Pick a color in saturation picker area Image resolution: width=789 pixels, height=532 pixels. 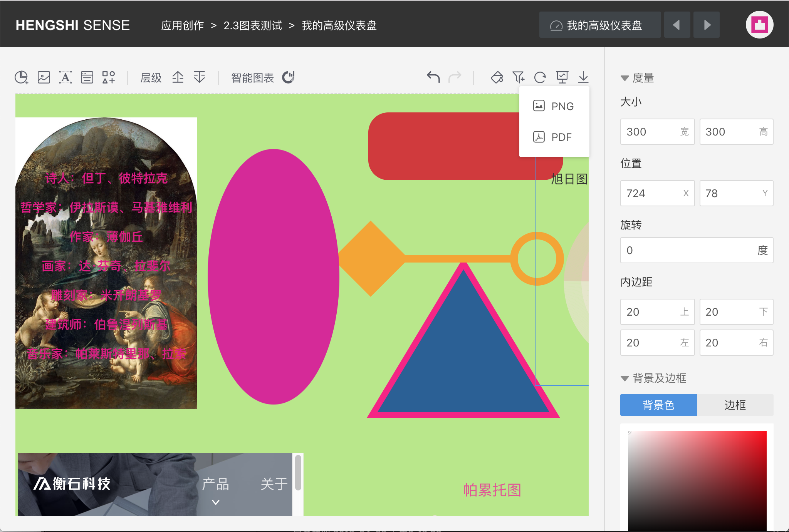click(x=697, y=481)
